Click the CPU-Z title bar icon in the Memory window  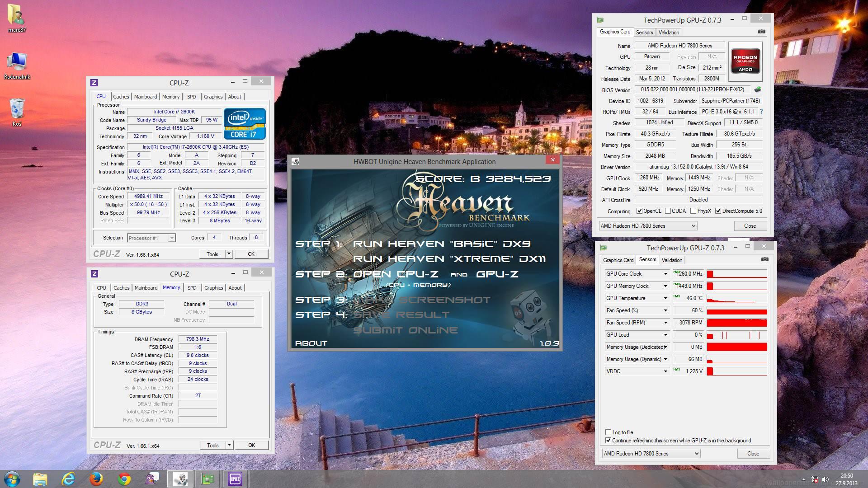pyautogui.click(x=94, y=273)
